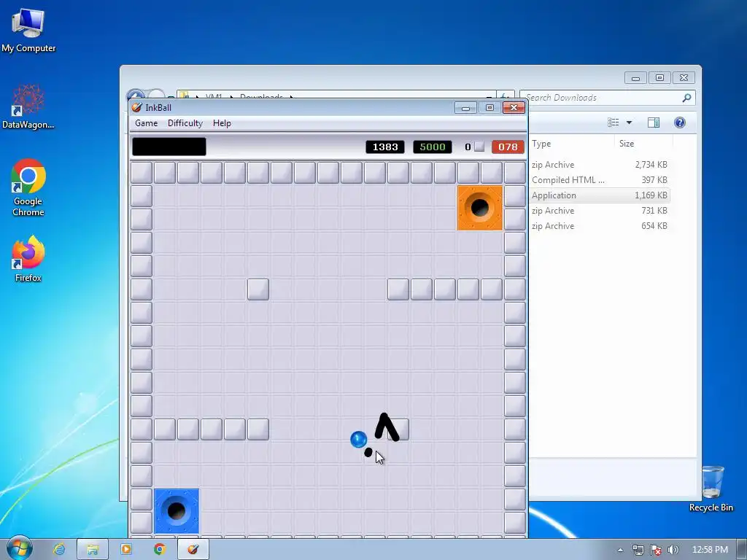Image resolution: width=747 pixels, height=560 pixels.
Task: Open the Game menu in InkBall
Action: pyautogui.click(x=146, y=122)
